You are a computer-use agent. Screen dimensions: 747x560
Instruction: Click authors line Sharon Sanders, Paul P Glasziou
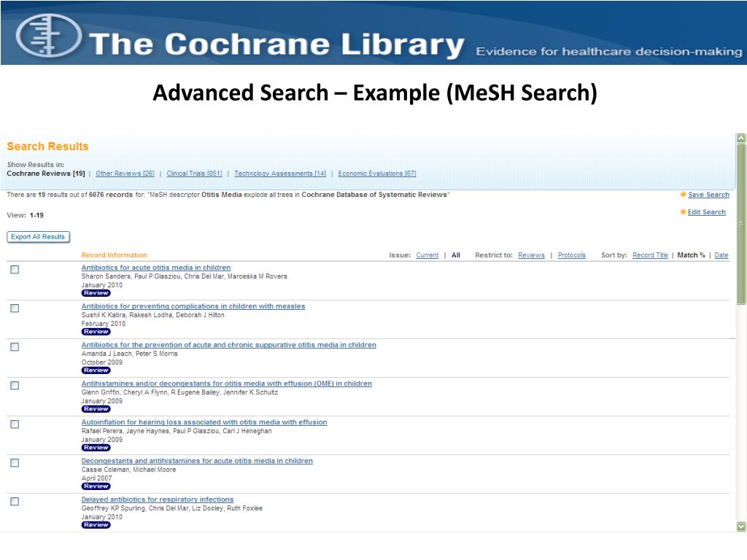point(184,276)
